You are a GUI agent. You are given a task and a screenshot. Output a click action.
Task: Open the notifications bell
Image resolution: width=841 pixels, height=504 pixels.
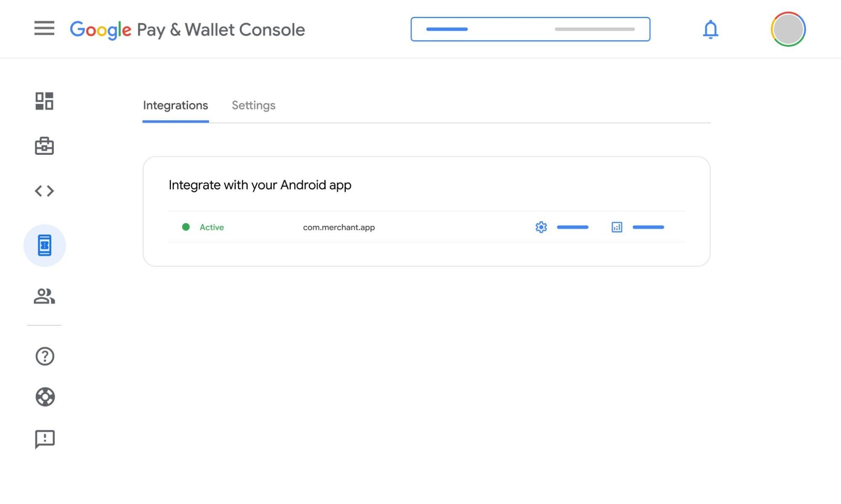tap(711, 29)
